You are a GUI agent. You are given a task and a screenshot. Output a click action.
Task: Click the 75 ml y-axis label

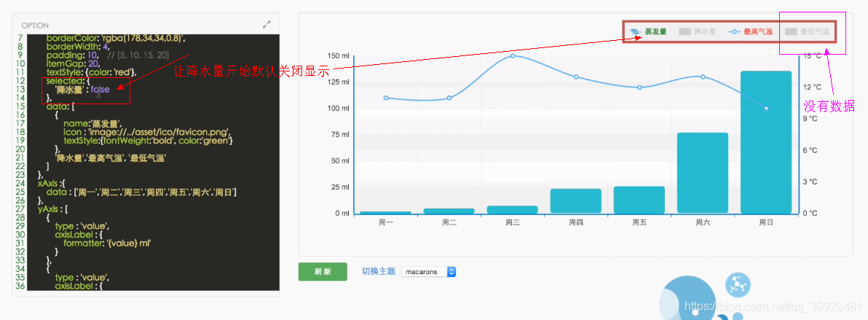341,135
